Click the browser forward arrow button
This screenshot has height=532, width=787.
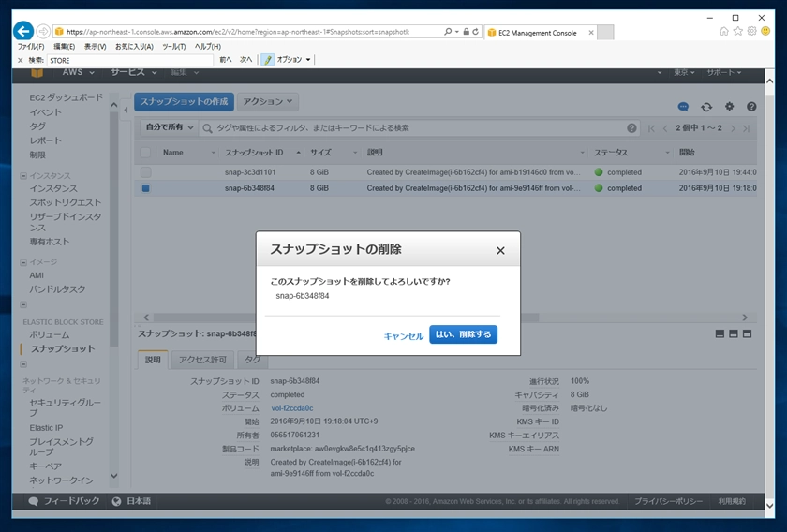tap(43, 31)
